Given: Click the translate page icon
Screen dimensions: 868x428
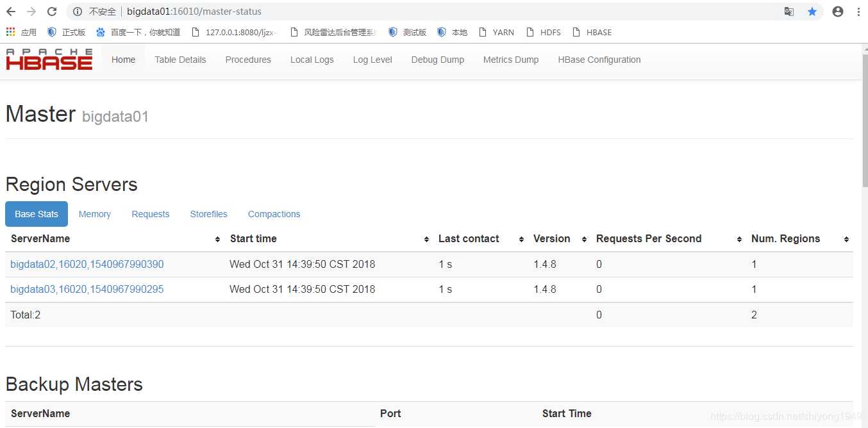Looking at the screenshot, I should click(x=789, y=12).
